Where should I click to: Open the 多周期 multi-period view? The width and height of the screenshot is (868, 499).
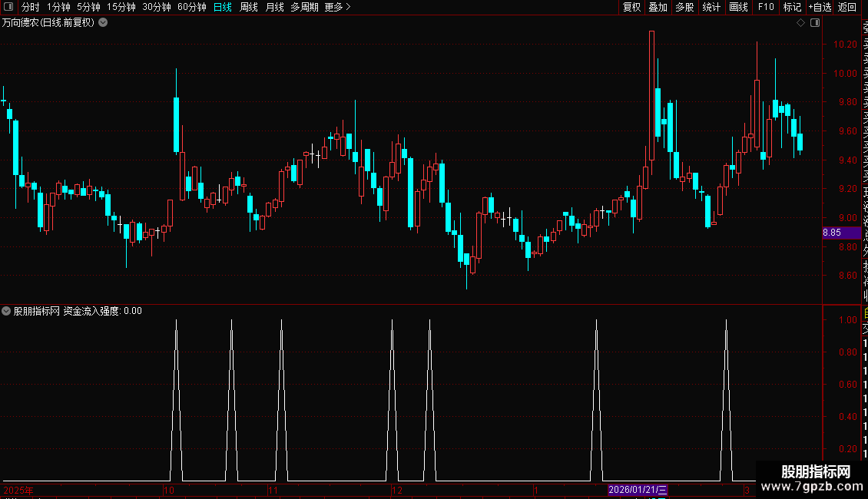click(x=304, y=7)
